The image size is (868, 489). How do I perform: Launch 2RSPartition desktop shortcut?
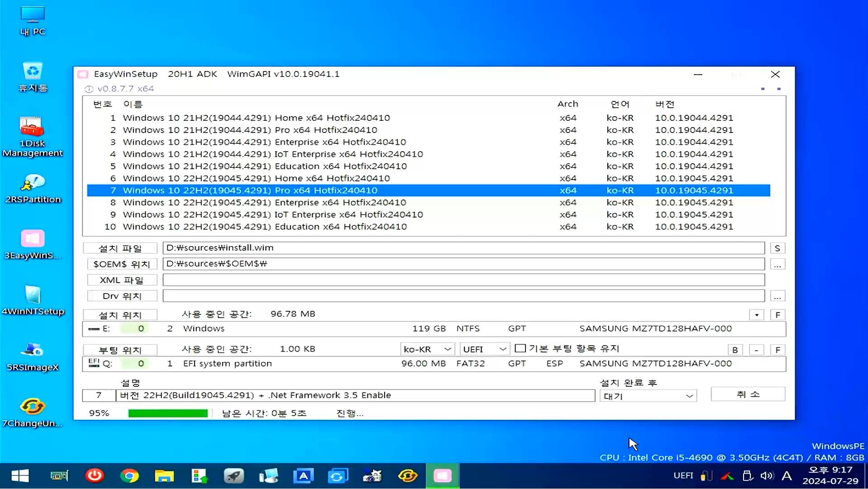(x=33, y=189)
